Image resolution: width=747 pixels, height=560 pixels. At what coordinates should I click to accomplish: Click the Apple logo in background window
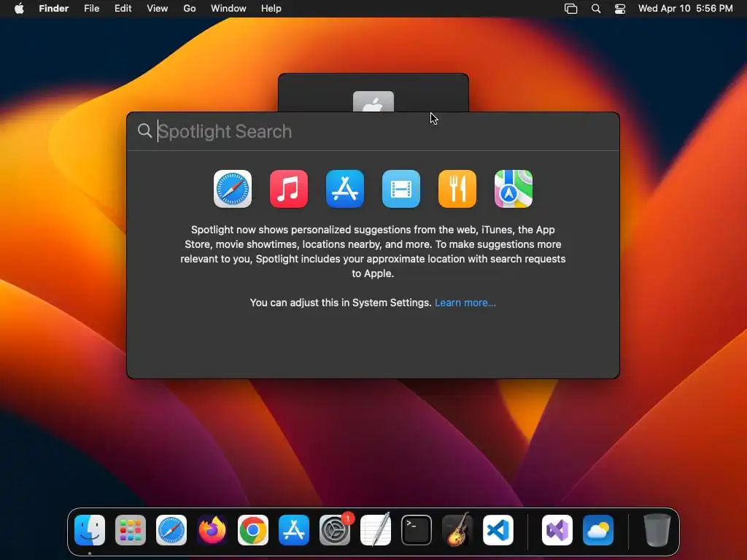click(373, 101)
